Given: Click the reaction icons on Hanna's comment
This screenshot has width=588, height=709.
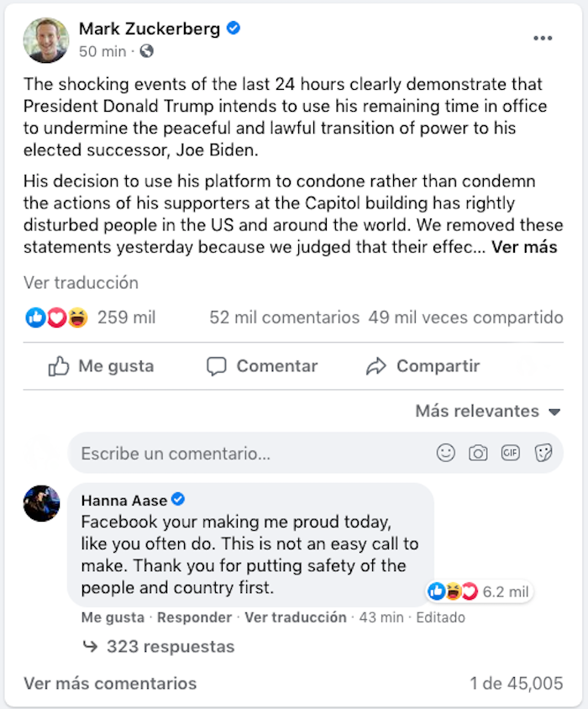Looking at the screenshot, I should pos(453,592).
